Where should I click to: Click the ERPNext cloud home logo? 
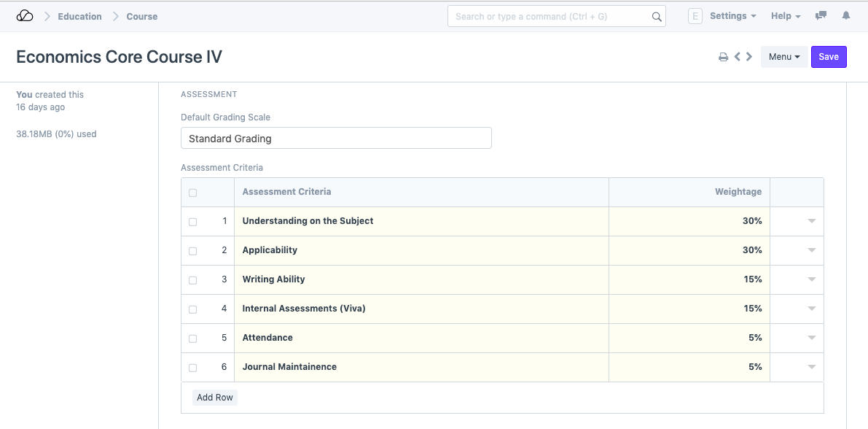click(x=25, y=16)
